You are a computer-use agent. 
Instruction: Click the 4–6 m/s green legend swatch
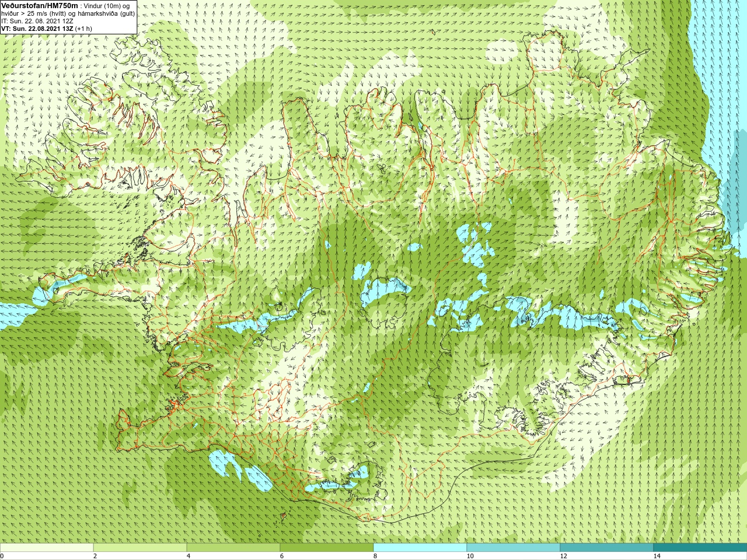[x=233, y=548]
